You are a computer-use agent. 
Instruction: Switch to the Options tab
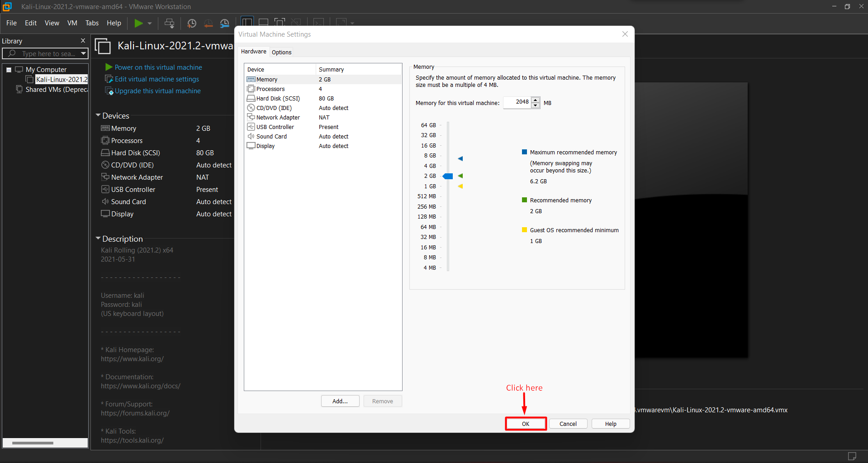[x=281, y=52]
